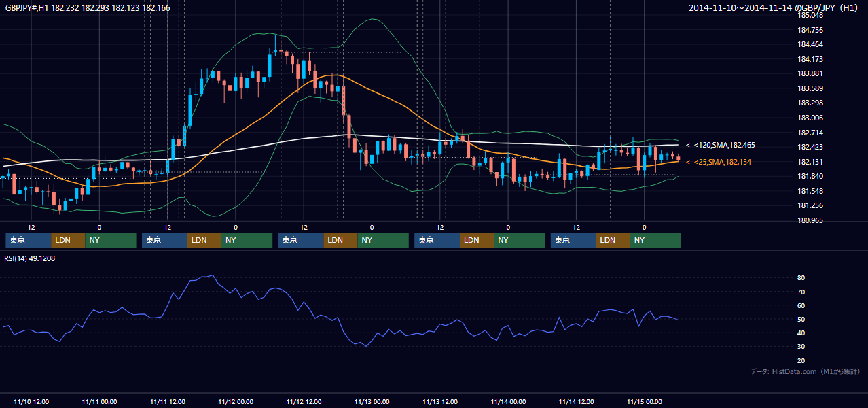Click the HistData.com data source note

point(806,371)
